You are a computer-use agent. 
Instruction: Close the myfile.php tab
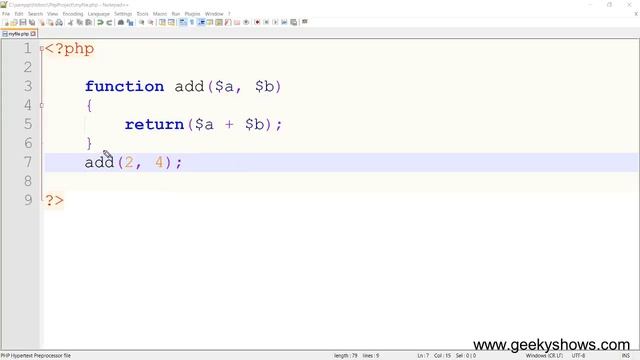click(x=33, y=34)
